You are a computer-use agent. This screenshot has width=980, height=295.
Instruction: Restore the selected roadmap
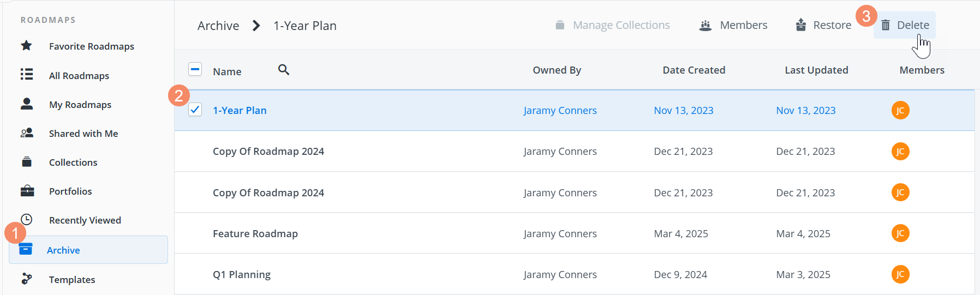[x=823, y=25]
